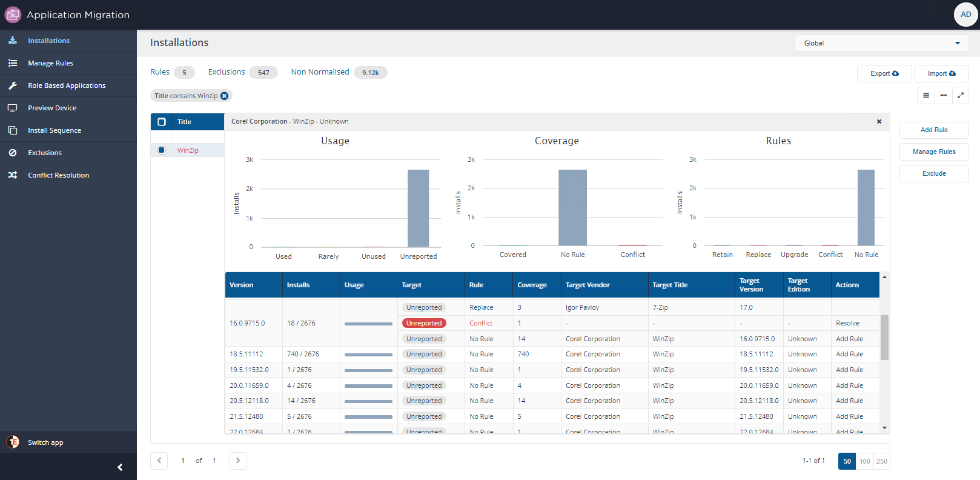Click the red Unreported conflict badge
The width and height of the screenshot is (980, 480).
point(424,323)
